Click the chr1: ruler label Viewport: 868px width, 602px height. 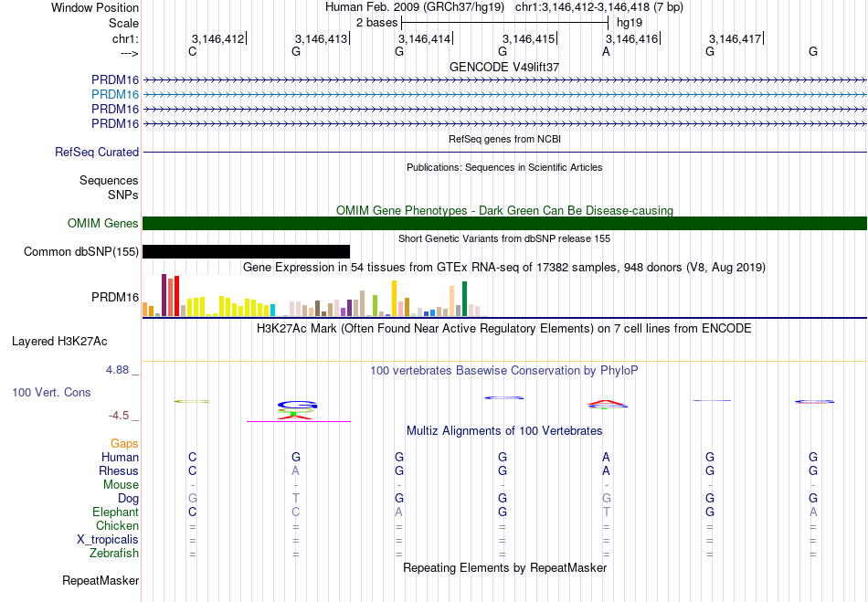coord(125,38)
